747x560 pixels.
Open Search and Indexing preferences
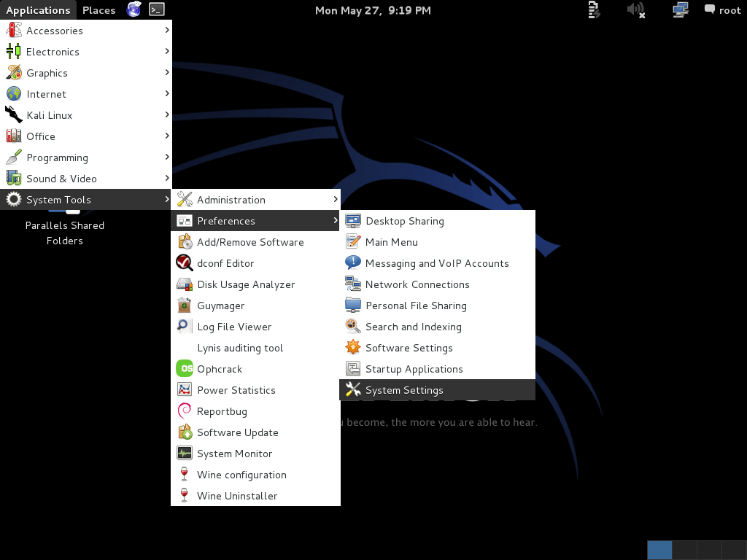tap(438, 327)
